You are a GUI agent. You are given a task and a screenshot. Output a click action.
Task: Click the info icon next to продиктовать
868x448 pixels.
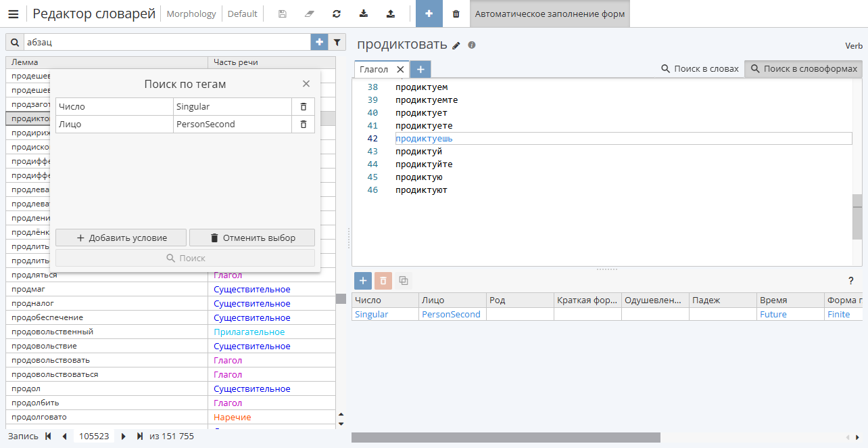pyautogui.click(x=472, y=45)
